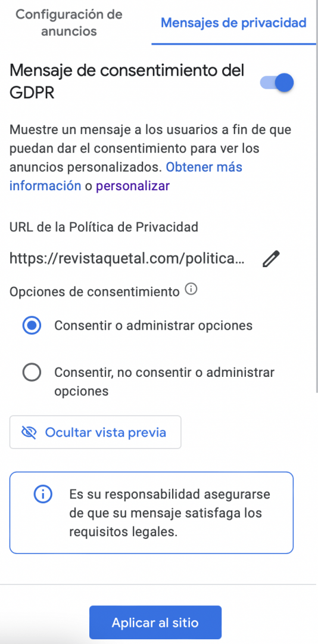The image size is (318, 644).
Task: Click the legal responsibility notice box text
Action: 170,513
